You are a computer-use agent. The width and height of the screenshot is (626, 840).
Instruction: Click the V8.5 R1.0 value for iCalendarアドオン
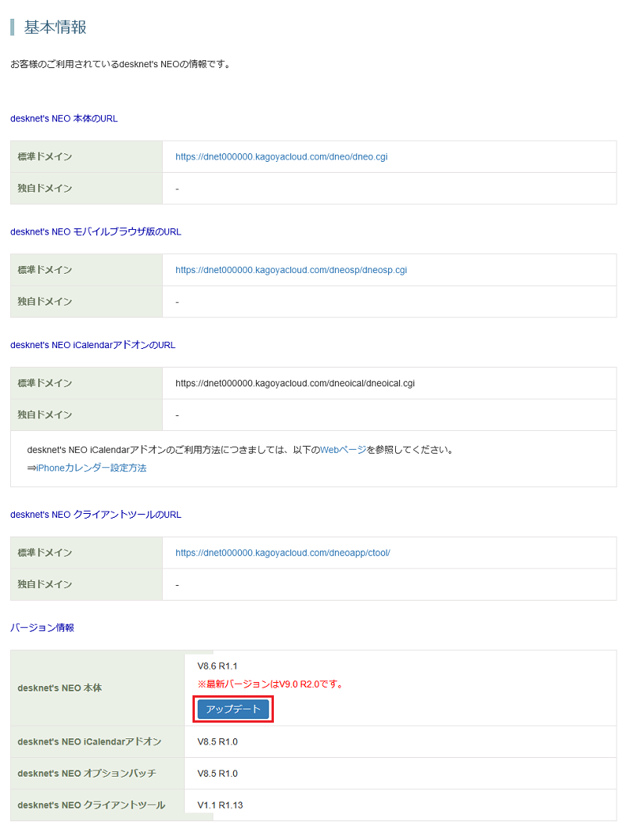[x=217, y=742]
